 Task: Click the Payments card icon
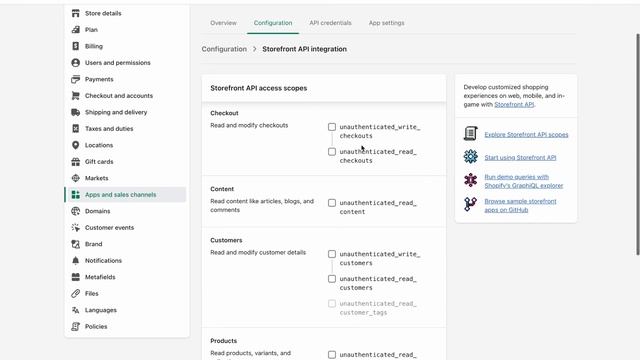point(76,79)
